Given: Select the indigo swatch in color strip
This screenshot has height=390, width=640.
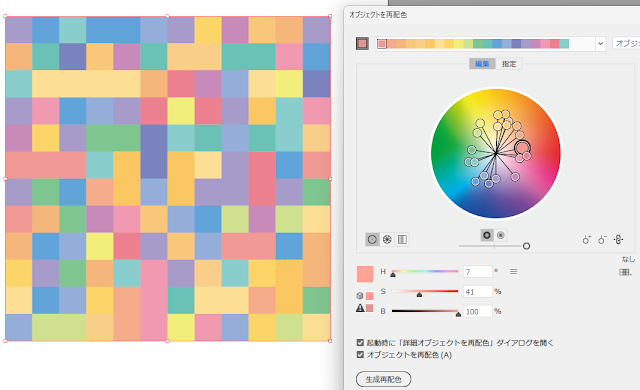Looking at the screenshot, I should [516, 44].
